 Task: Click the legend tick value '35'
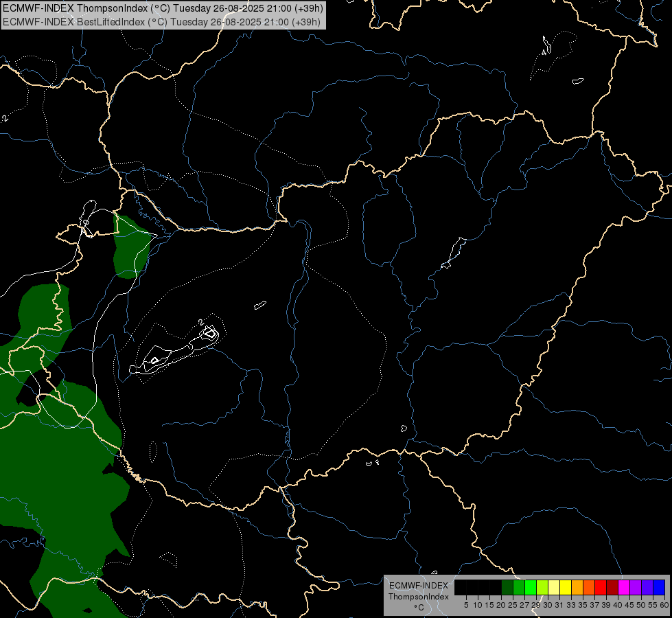tap(583, 605)
